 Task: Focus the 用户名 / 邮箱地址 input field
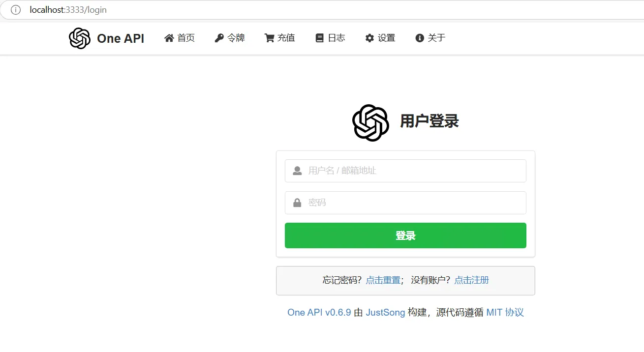pyautogui.click(x=405, y=171)
